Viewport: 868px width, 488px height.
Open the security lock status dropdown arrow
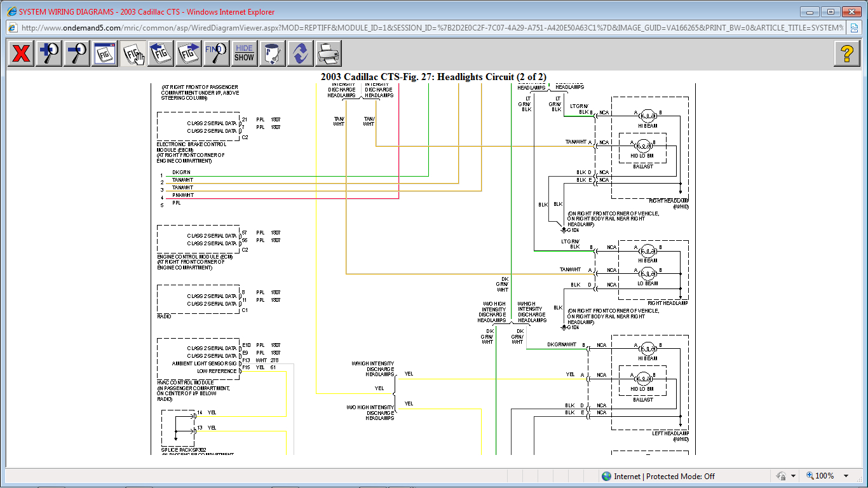(x=793, y=476)
